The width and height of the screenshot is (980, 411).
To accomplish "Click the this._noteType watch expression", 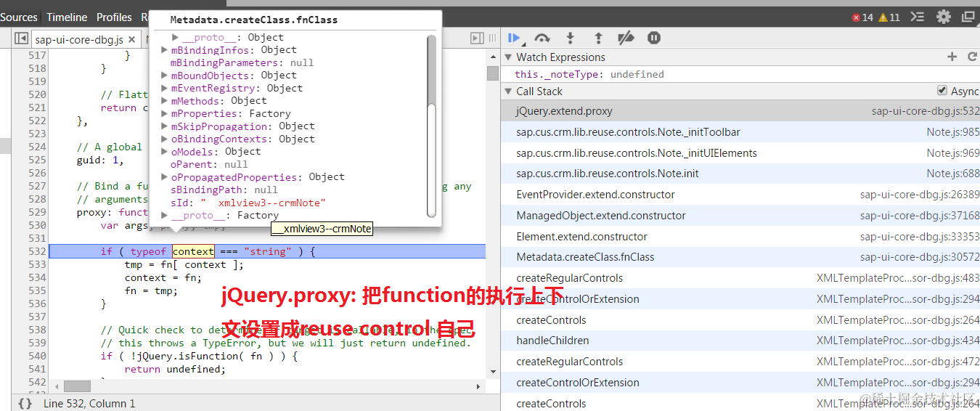I will 589,74.
